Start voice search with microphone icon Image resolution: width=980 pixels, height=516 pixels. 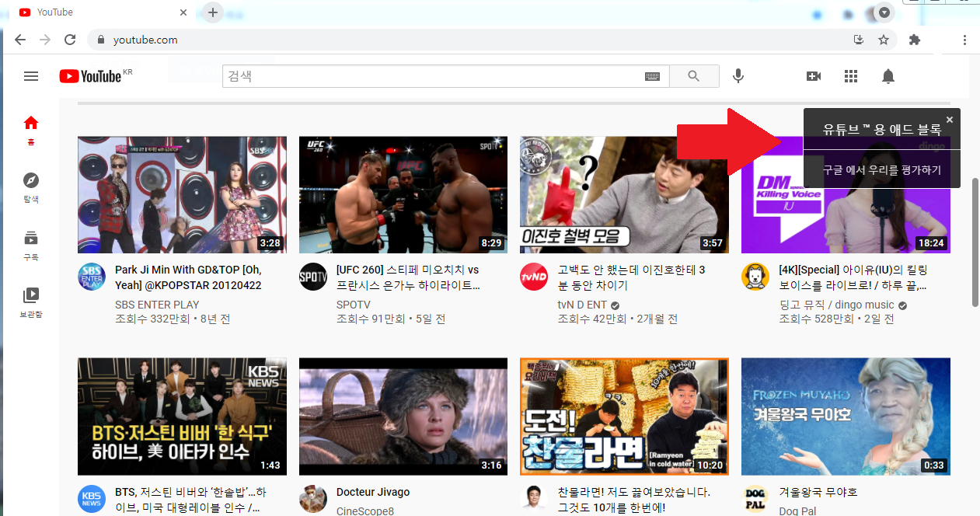click(738, 76)
